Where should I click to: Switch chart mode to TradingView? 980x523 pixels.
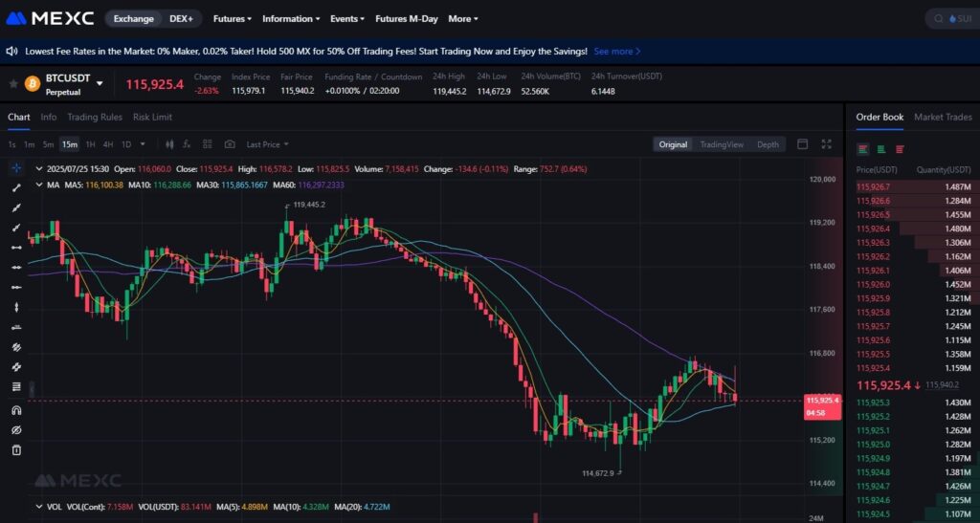722,144
